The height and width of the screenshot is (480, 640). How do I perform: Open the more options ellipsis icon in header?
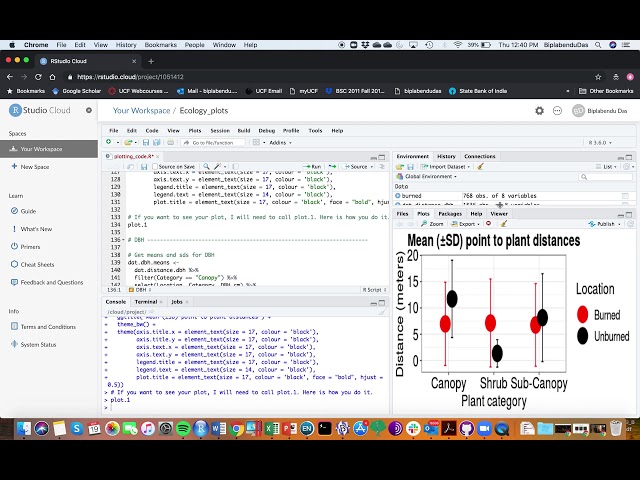557,111
